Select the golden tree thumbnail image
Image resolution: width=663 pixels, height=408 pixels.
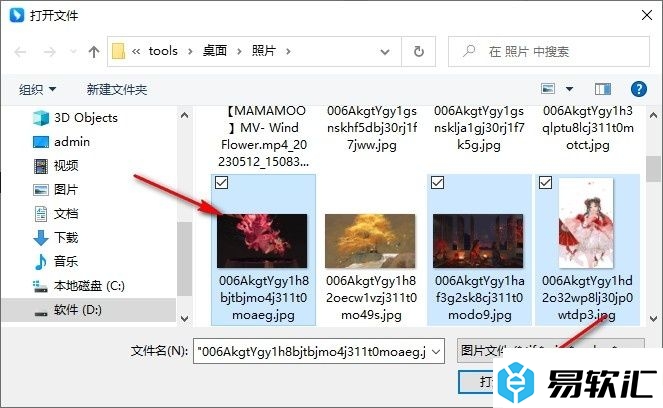pos(370,241)
